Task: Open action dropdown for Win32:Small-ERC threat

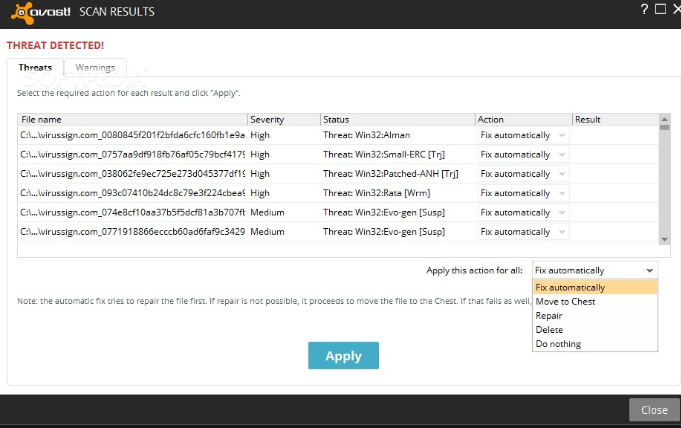Action: (x=523, y=155)
